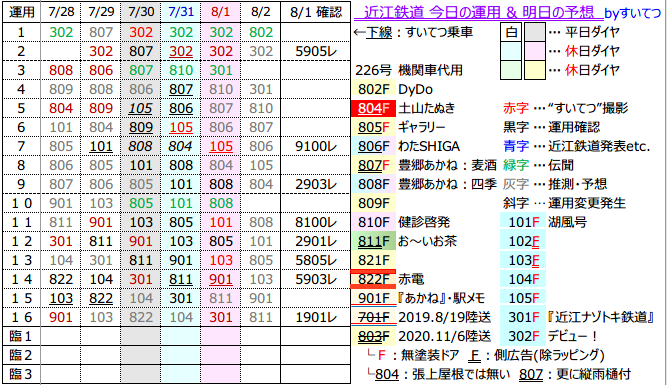Image resolution: width=667 pixels, height=385 pixels.
Task: Select the 5905レ confirmation cell
Action: tap(316, 51)
